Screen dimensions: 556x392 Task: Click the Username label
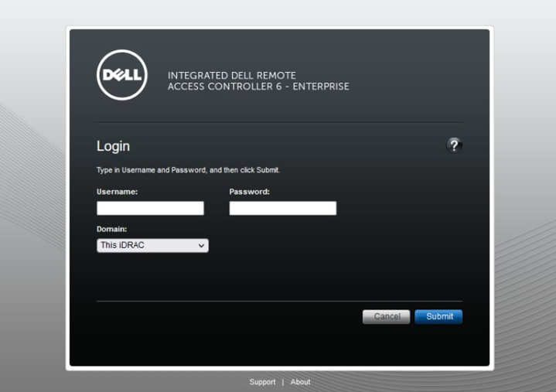pos(117,192)
